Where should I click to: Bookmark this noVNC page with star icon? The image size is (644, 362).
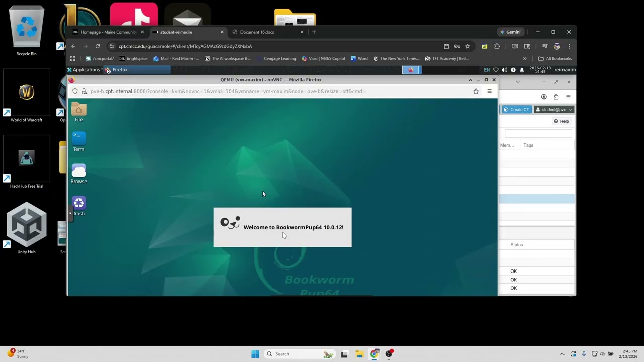(x=476, y=91)
